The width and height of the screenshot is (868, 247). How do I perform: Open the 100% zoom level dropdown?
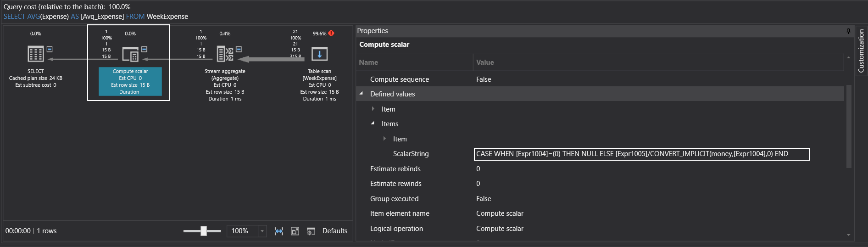pyautogui.click(x=262, y=231)
